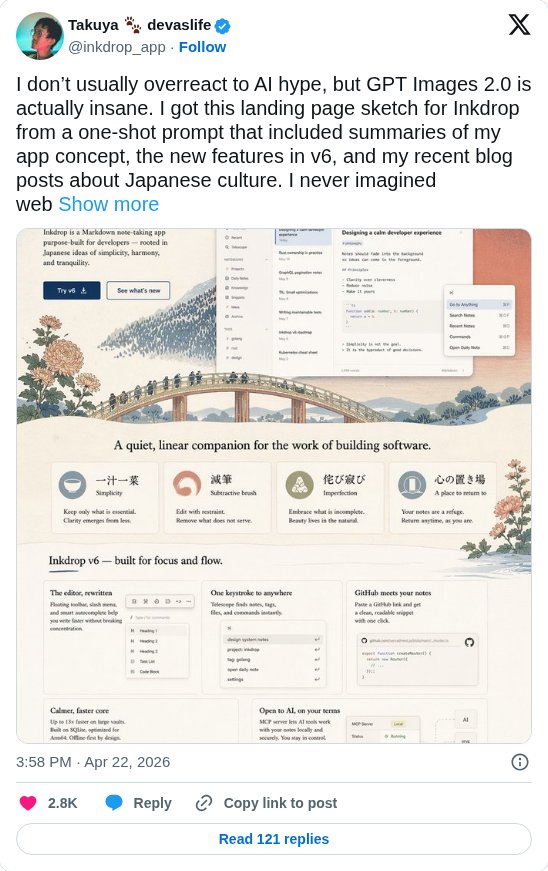
Task: Expand tweet text with Show more
Action: pos(109,204)
